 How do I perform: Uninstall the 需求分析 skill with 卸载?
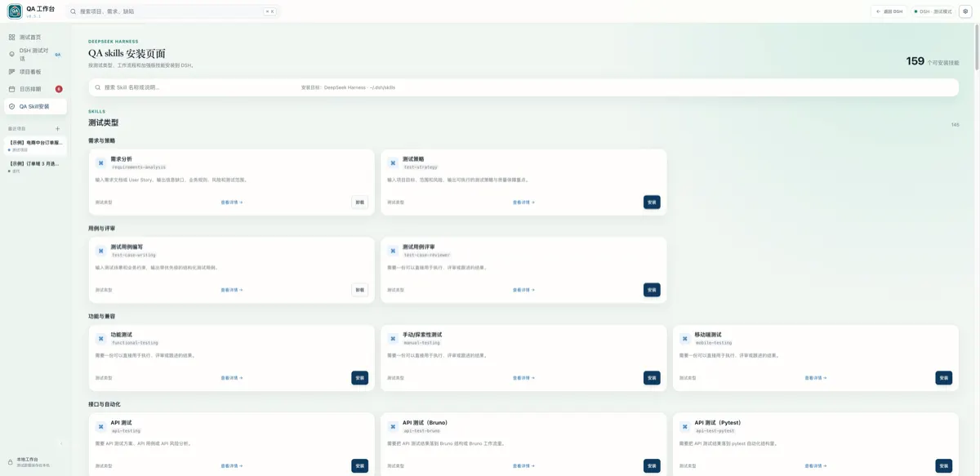360,202
